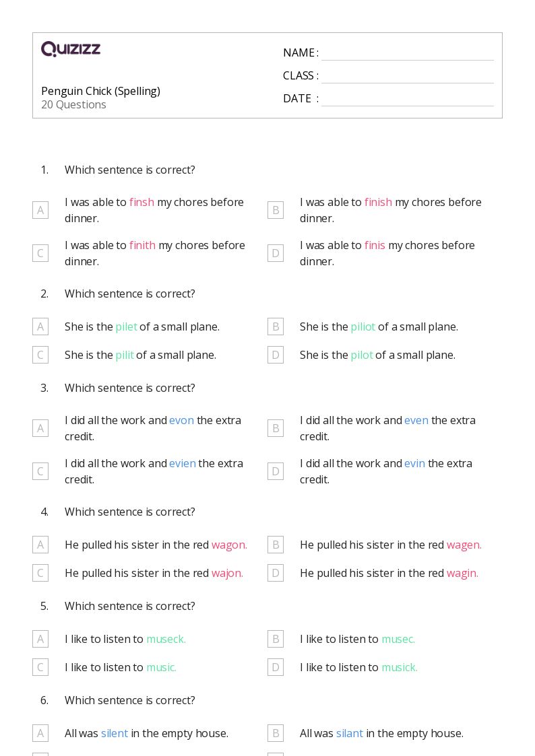
Task: Click the blue word 'silant'
Action: pyautogui.click(x=350, y=733)
